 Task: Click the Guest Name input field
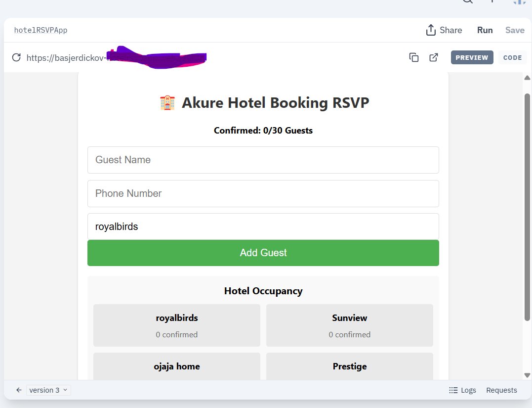[263, 160]
